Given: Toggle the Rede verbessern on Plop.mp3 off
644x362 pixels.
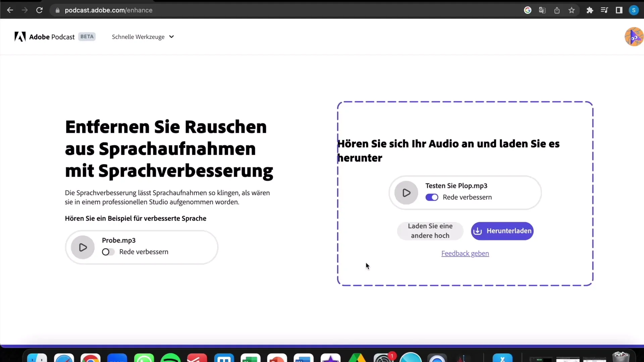Looking at the screenshot, I should coord(433,197).
